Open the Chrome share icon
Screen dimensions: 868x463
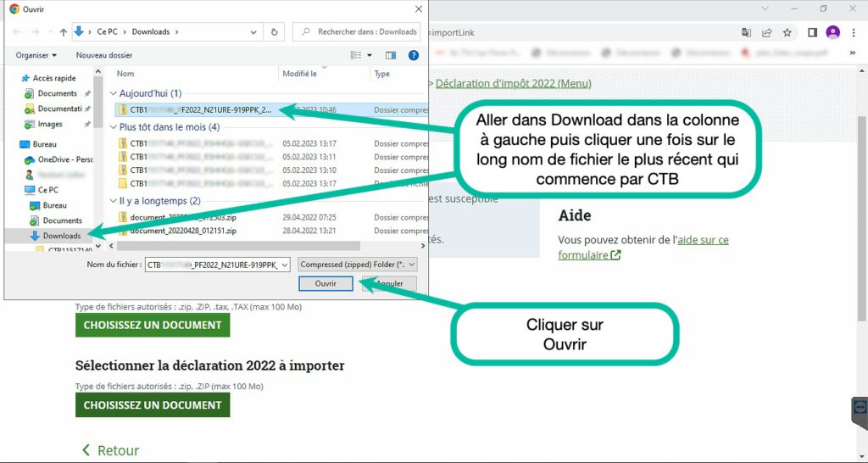(x=767, y=33)
